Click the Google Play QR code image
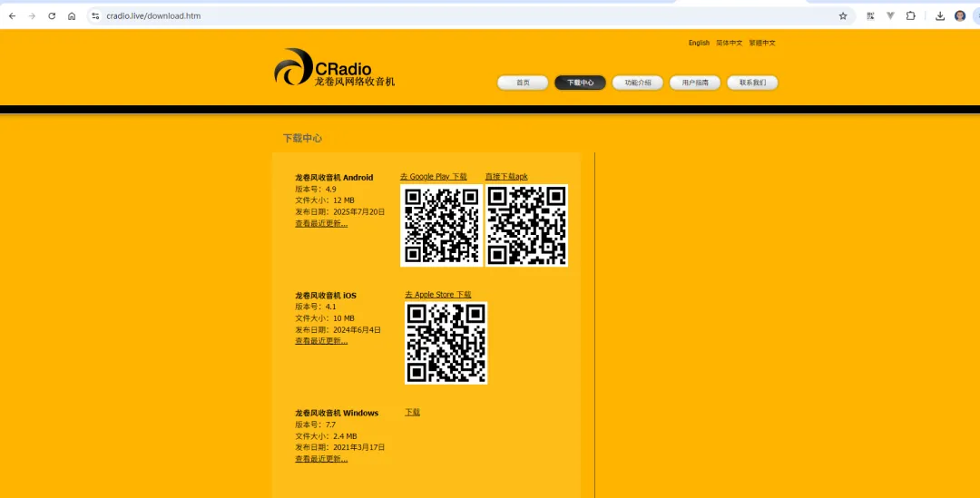The width and height of the screenshot is (980, 498). tap(441, 225)
